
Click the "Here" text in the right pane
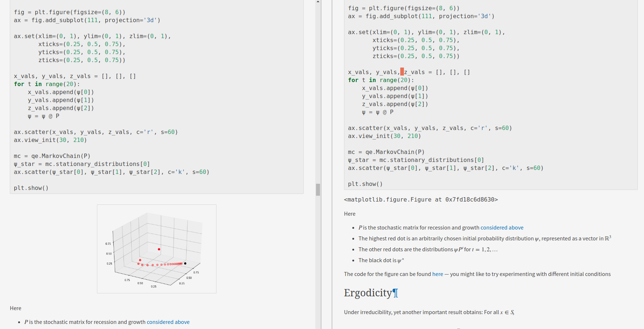(x=350, y=214)
